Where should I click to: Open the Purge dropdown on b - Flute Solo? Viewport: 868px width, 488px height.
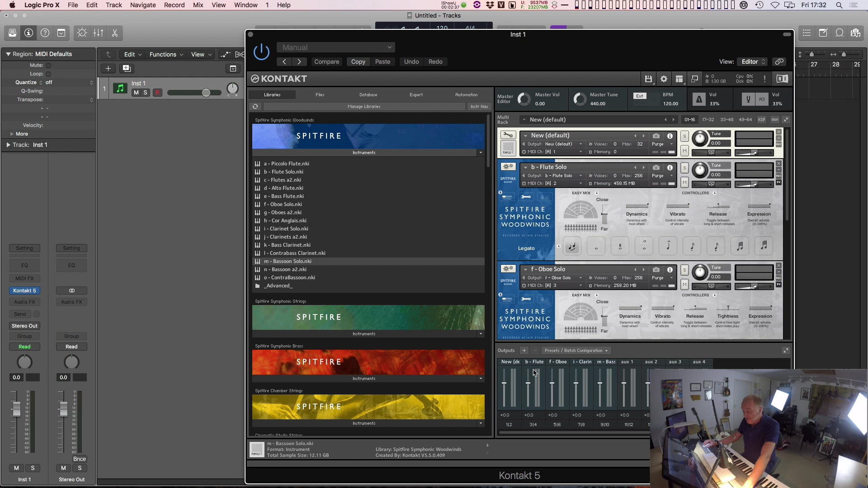point(662,176)
